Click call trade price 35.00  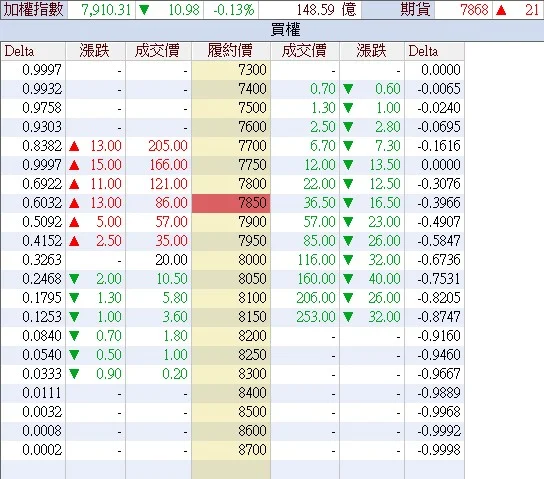(171, 241)
